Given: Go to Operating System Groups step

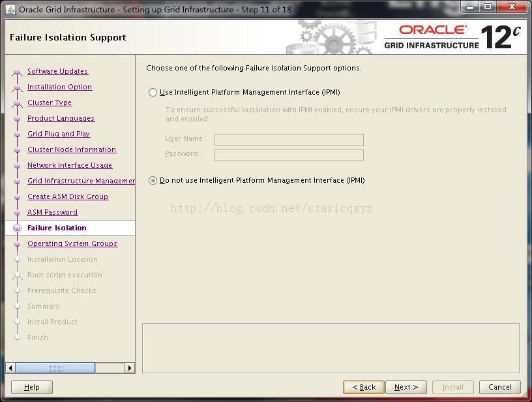Looking at the screenshot, I should (x=72, y=243).
